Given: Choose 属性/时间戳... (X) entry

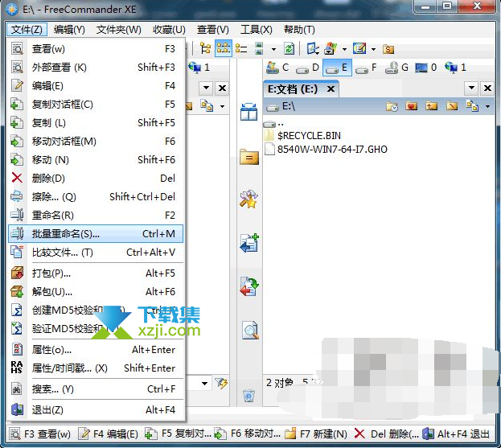Looking at the screenshot, I should [x=96, y=368].
